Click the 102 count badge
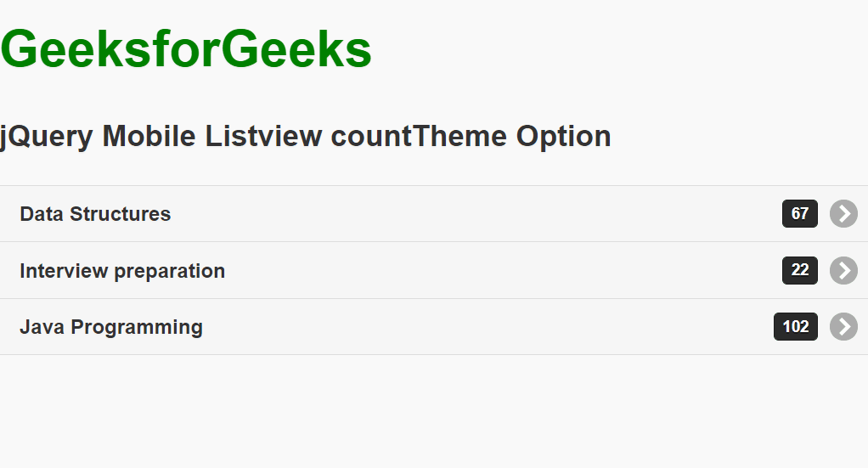 pos(795,327)
